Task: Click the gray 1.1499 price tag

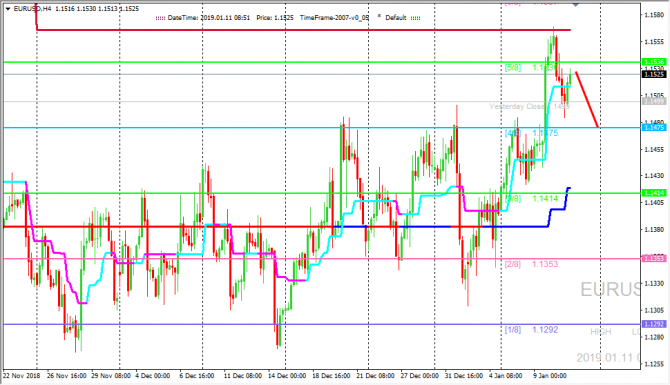Action: [654, 101]
